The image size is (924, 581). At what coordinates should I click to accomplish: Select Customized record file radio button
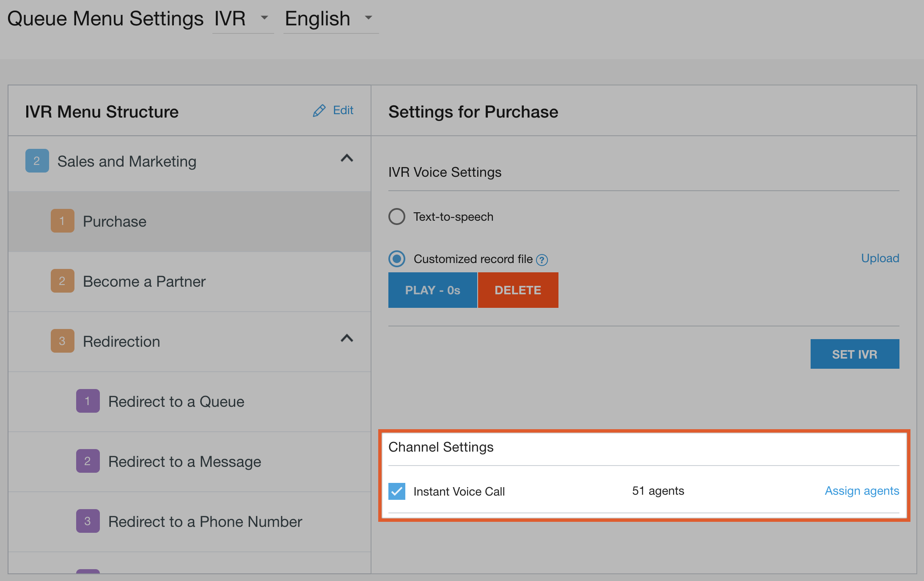pyautogui.click(x=397, y=259)
